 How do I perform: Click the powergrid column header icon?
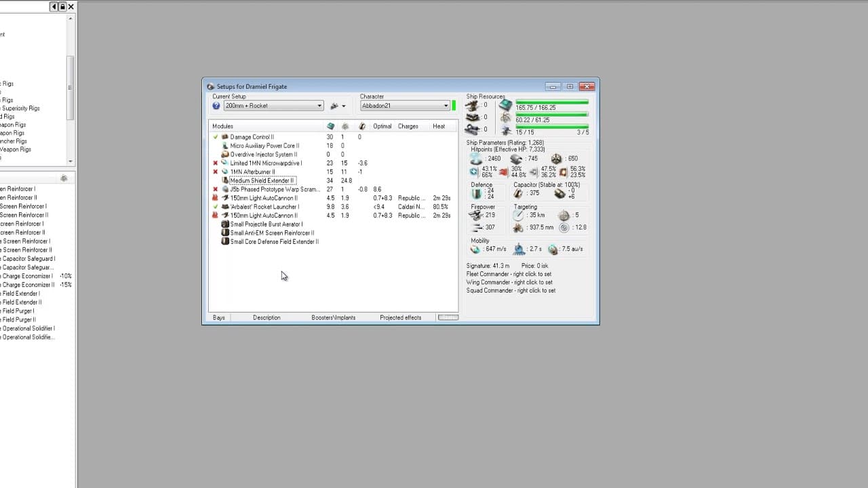(345, 126)
